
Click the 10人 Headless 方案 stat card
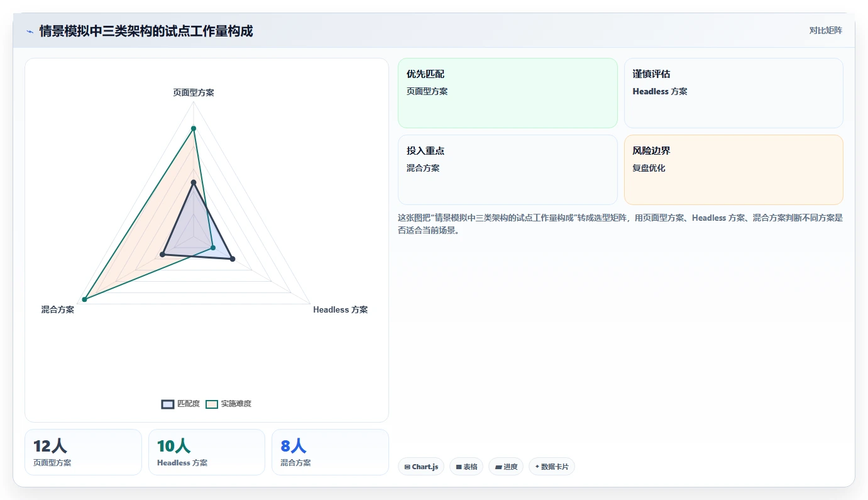[x=207, y=452]
